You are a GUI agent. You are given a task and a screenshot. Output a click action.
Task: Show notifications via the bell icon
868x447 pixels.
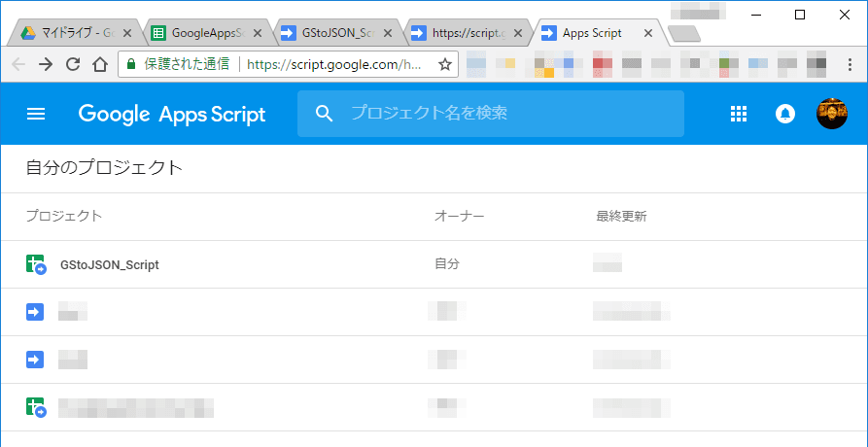coord(785,114)
